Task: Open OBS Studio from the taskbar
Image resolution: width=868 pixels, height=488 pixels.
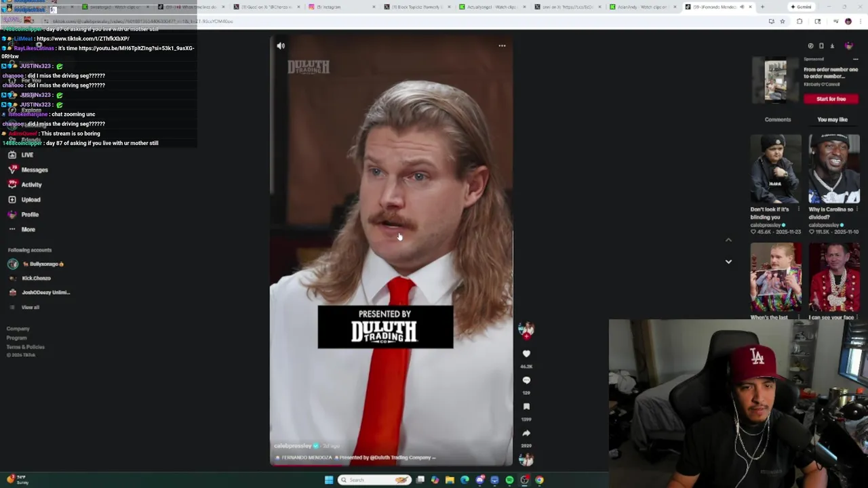Action: pos(524,480)
